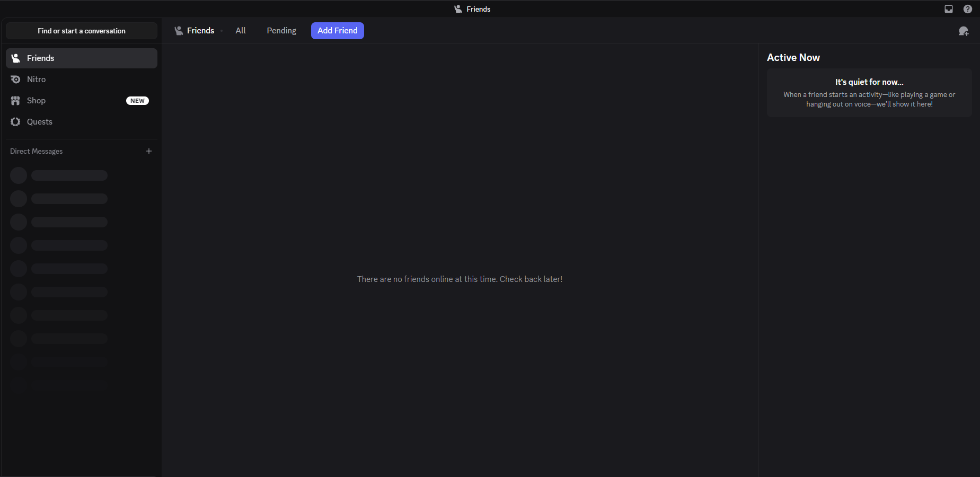
Task: Select the Nitro section in the sidebar
Action: tap(36, 79)
